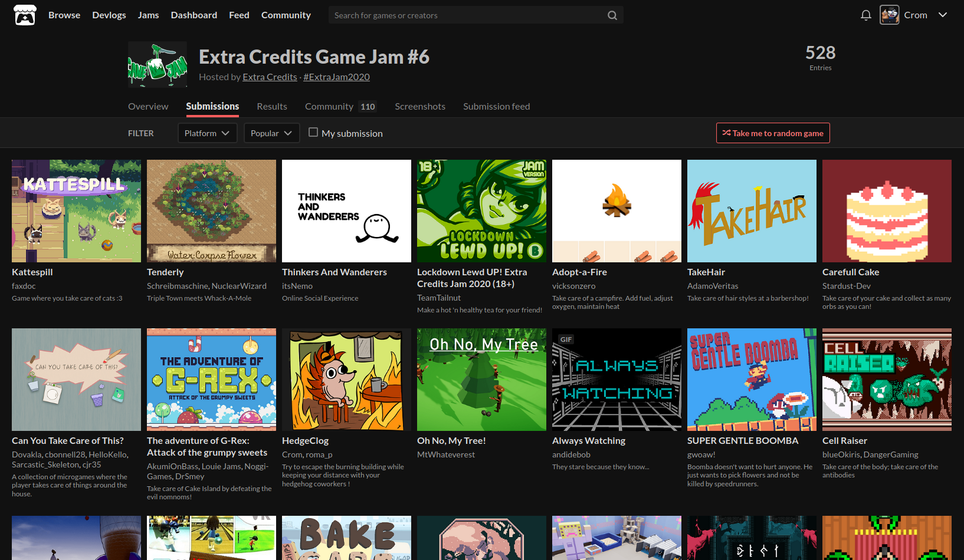Open the Super Gentle Boomba thumbnail

tap(752, 380)
